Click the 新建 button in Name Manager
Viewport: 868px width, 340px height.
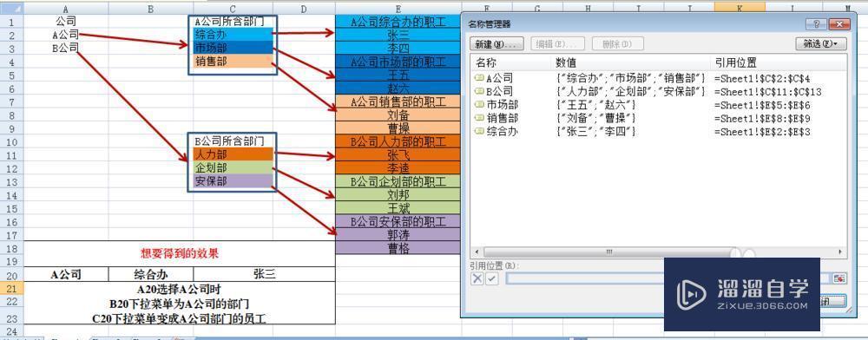point(496,44)
